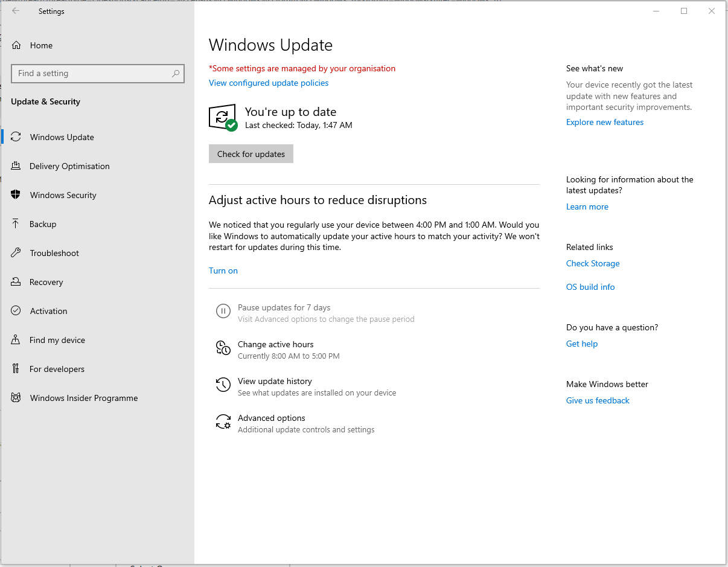Click the Find my device person icon
The image size is (728, 567).
pos(16,340)
